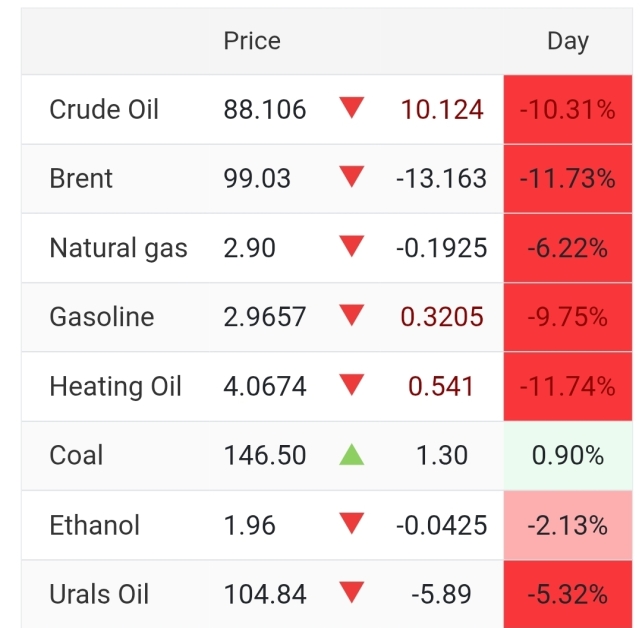Click the red triangle next to Gasoline price
642x628 pixels.
[351, 316]
